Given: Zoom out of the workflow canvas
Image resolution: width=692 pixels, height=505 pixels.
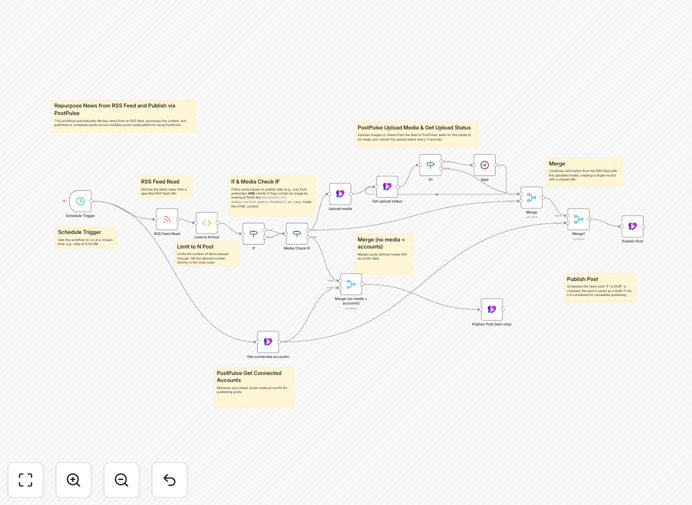Looking at the screenshot, I should pyautogui.click(x=121, y=480).
